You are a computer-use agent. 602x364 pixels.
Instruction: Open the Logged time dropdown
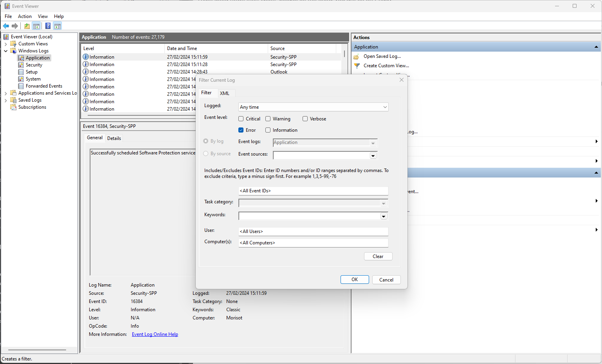(x=313, y=107)
